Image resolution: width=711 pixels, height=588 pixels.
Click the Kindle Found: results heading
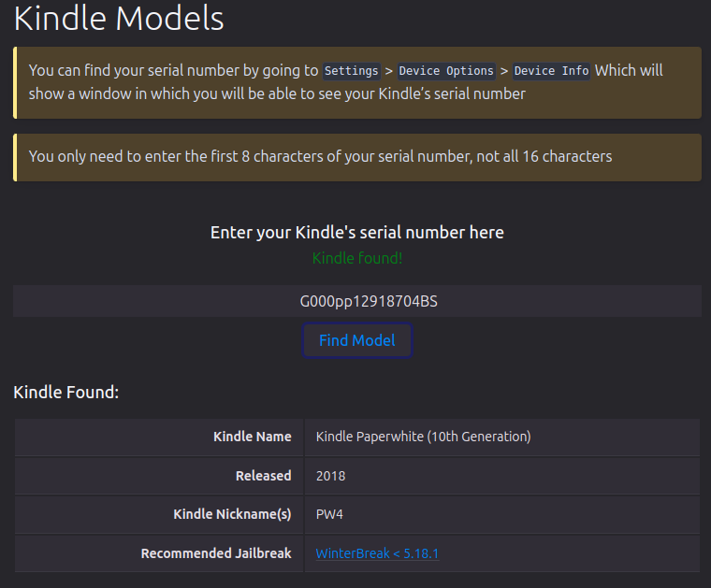66,393
